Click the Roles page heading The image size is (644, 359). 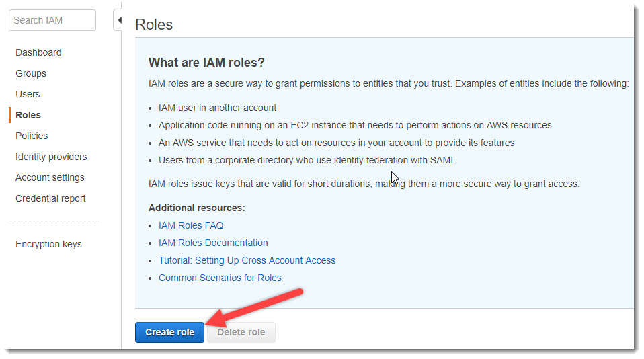[x=154, y=25]
